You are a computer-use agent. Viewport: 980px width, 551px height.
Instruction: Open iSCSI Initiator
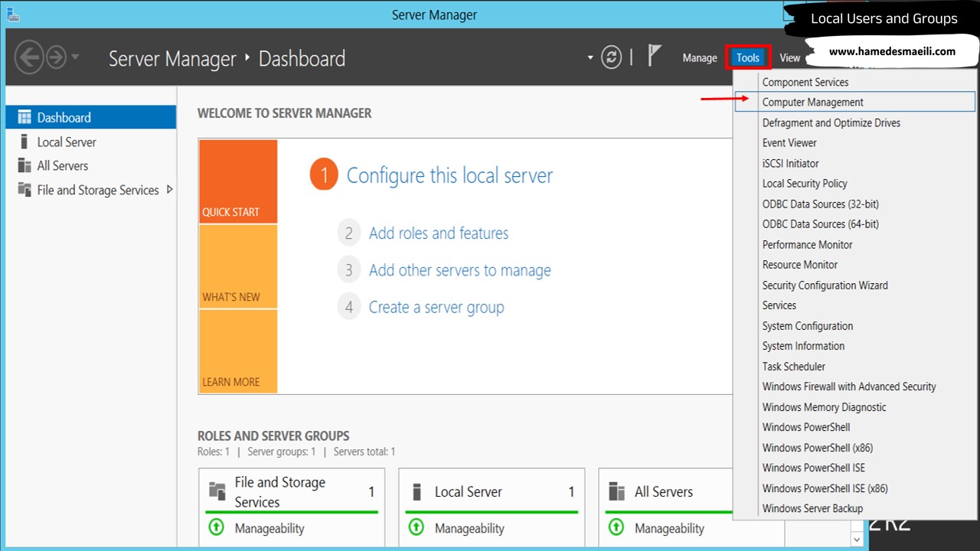coord(855,163)
